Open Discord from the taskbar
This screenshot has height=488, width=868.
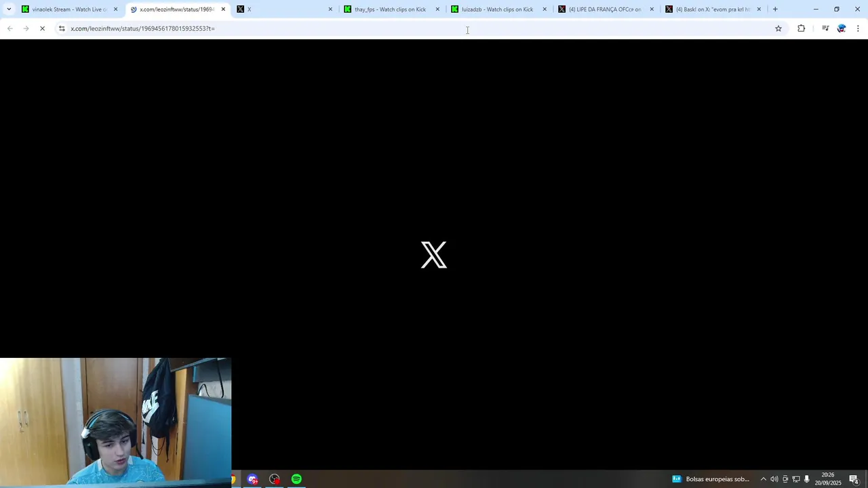pos(253,479)
